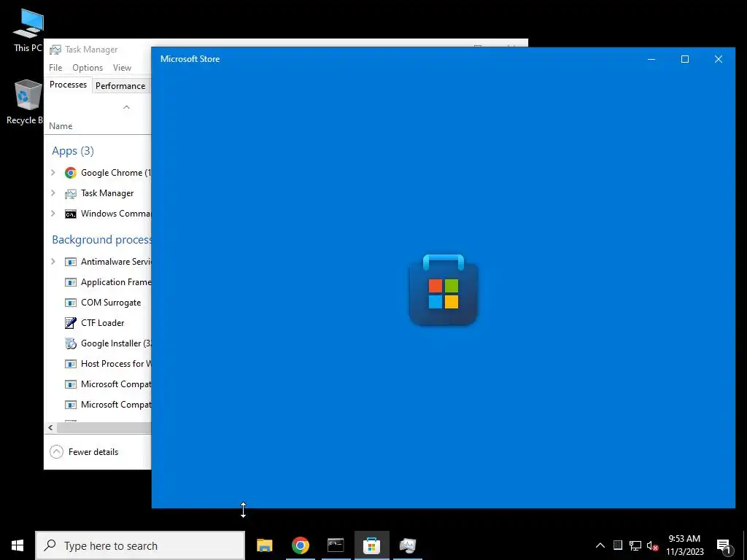Click the Background processes group heading
The width and height of the screenshot is (747, 560).
[101, 239]
